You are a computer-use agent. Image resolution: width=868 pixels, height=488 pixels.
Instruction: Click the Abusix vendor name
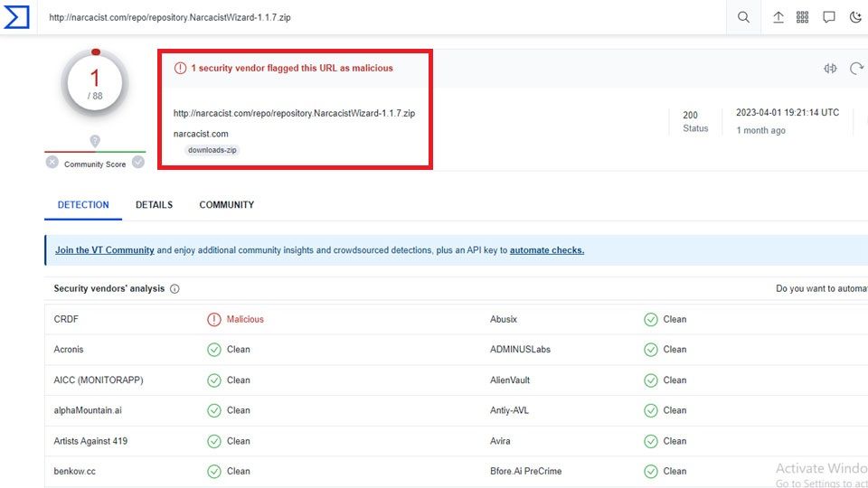pyautogui.click(x=504, y=319)
